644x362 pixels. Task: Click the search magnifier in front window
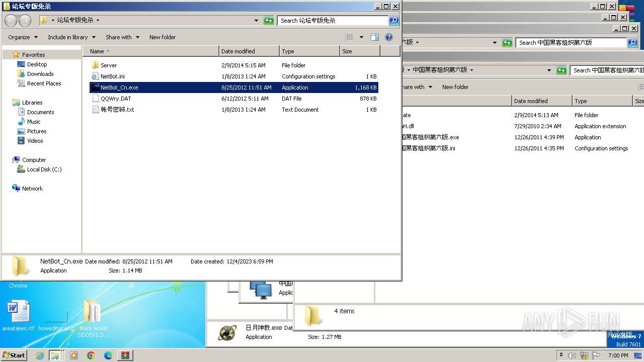[394, 21]
